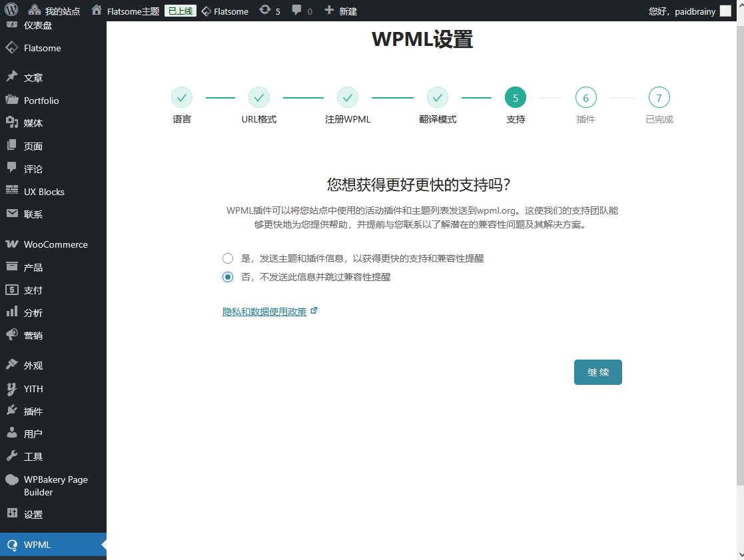
Task: Click the WPBakery Page Builder cloud icon
Action: 12,479
